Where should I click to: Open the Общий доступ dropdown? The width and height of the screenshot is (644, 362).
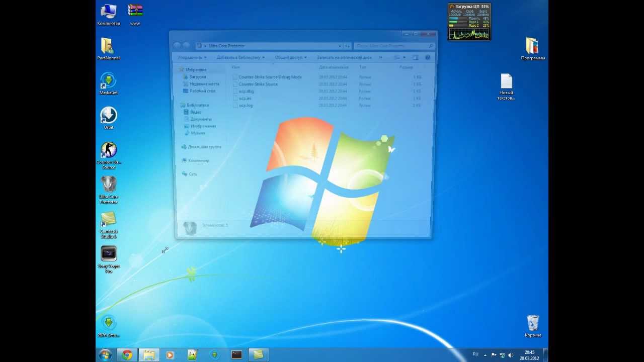click(x=291, y=57)
